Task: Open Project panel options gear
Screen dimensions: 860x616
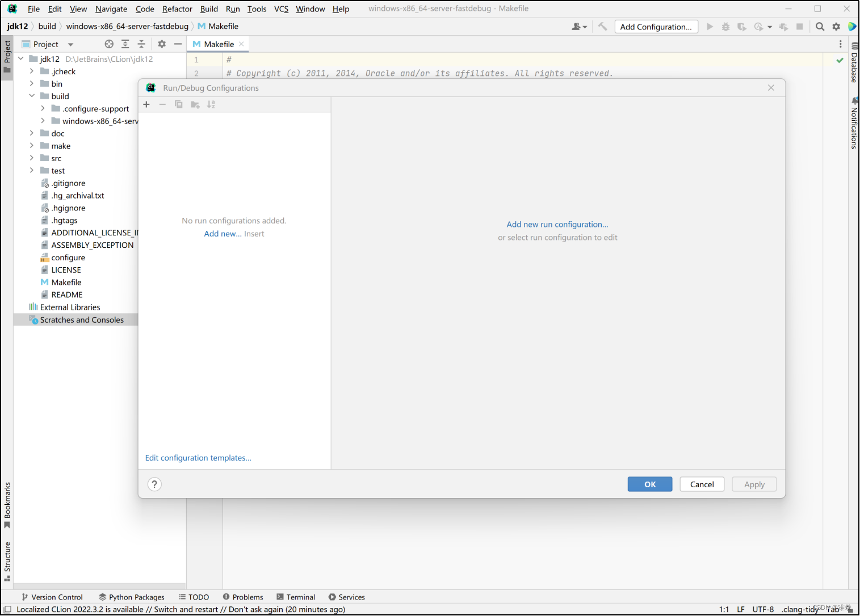Action: [x=162, y=44]
